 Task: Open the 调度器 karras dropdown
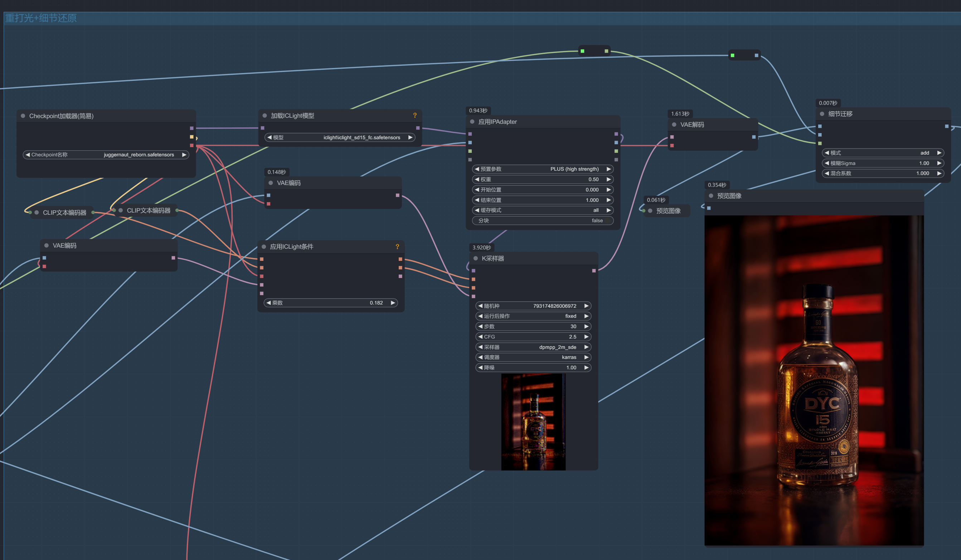(533, 357)
